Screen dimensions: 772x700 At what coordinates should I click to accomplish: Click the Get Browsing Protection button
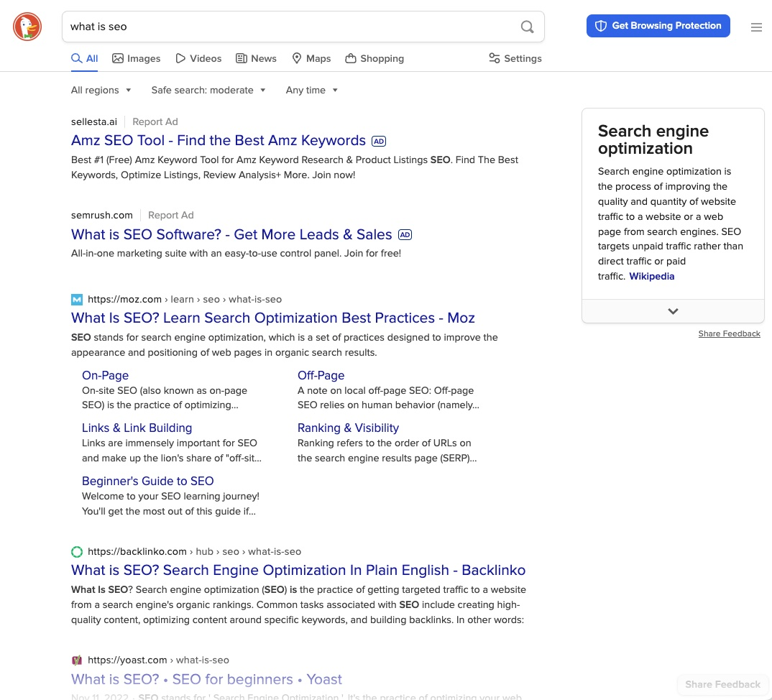658,26
